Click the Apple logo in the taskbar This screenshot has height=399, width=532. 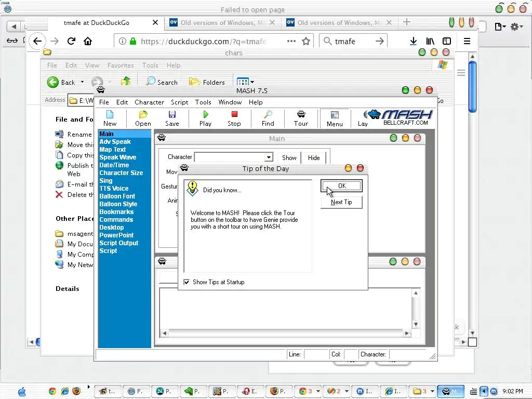(x=22, y=392)
